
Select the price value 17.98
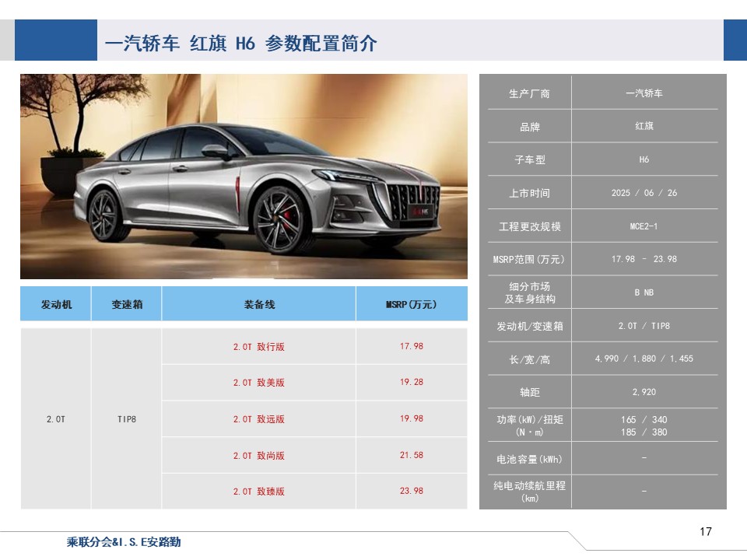pyautogui.click(x=412, y=346)
